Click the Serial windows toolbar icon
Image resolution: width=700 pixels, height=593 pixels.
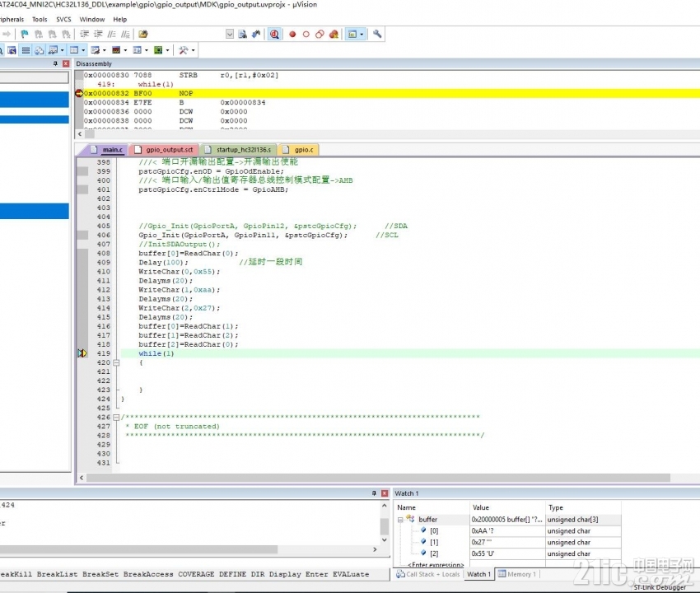[95, 50]
